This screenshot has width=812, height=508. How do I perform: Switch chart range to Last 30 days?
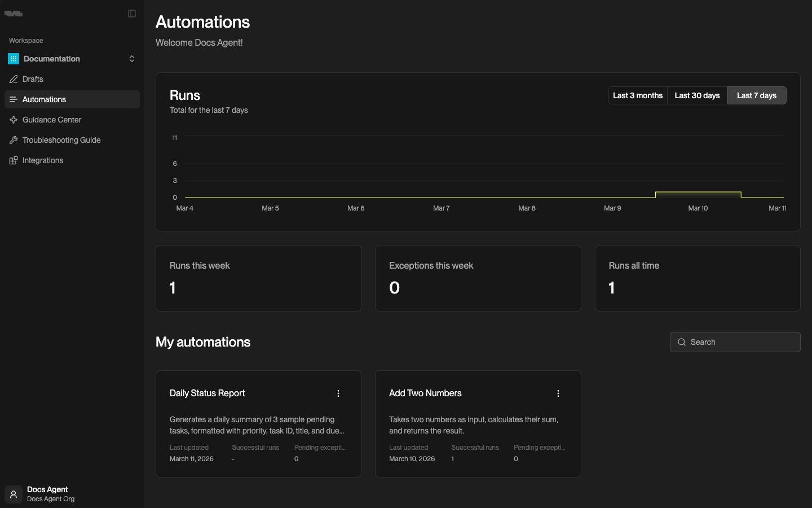point(697,95)
